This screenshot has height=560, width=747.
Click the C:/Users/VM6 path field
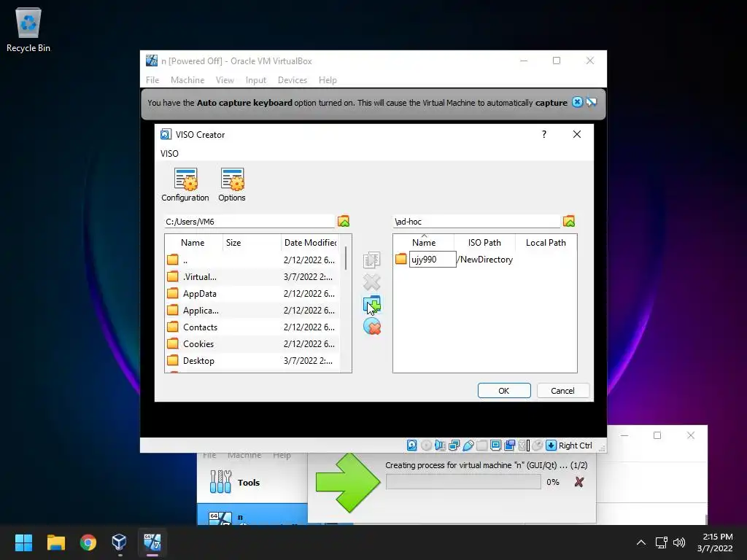tap(249, 222)
